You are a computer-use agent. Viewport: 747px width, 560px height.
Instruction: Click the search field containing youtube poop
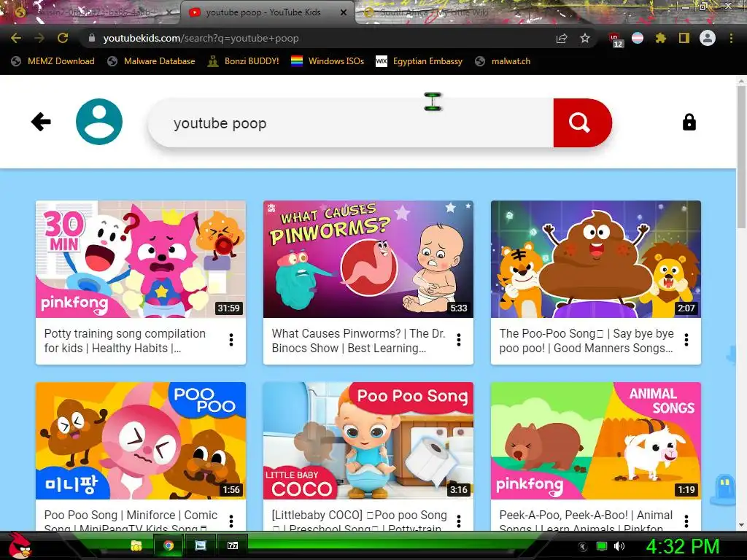coord(351,122)
